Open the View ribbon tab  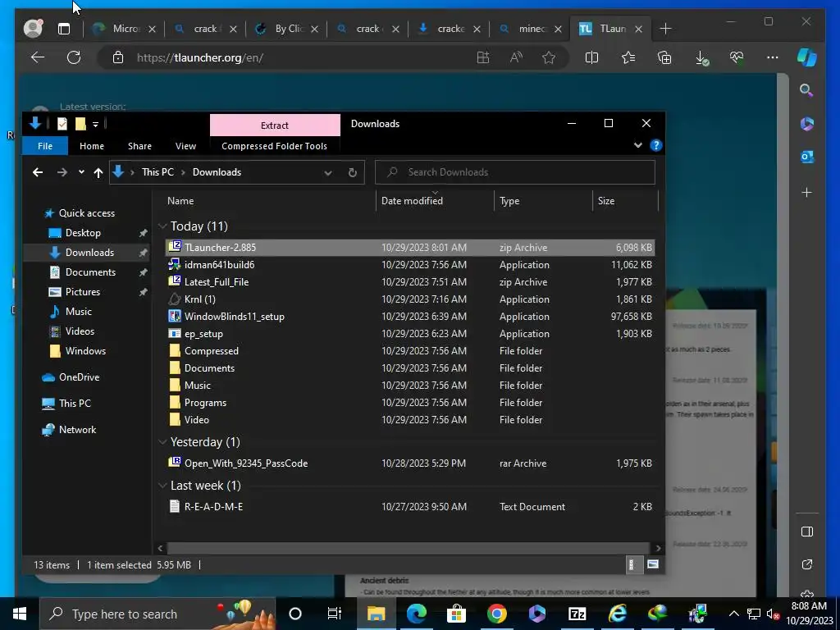(185, 146)
